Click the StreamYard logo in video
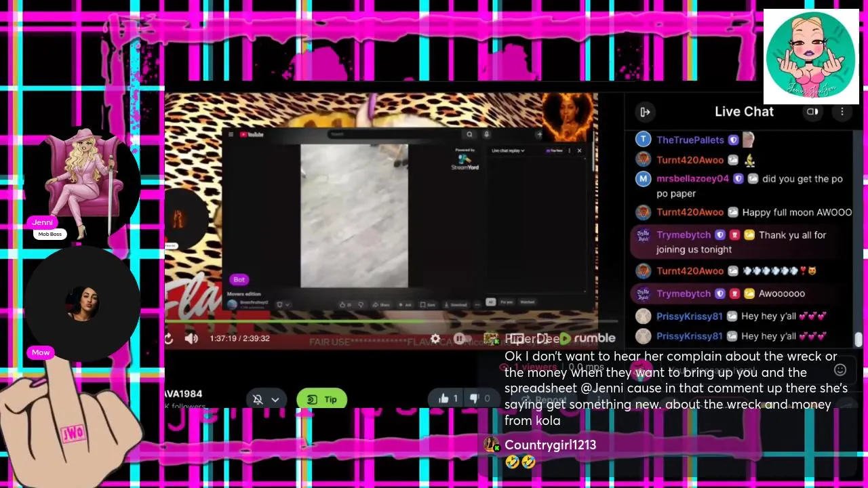The image size is (868, 488). (x=465, y=161)
